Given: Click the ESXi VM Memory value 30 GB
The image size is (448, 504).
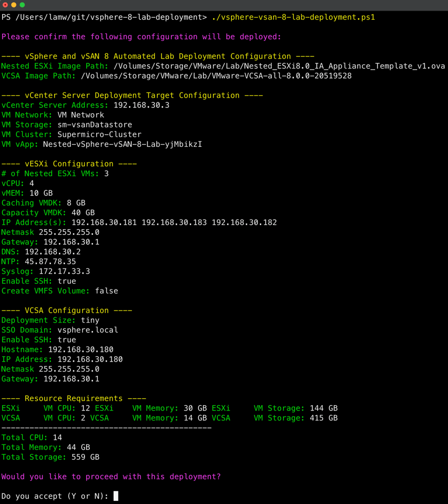Looking at the screenshot, I should (x=195, y=408).
